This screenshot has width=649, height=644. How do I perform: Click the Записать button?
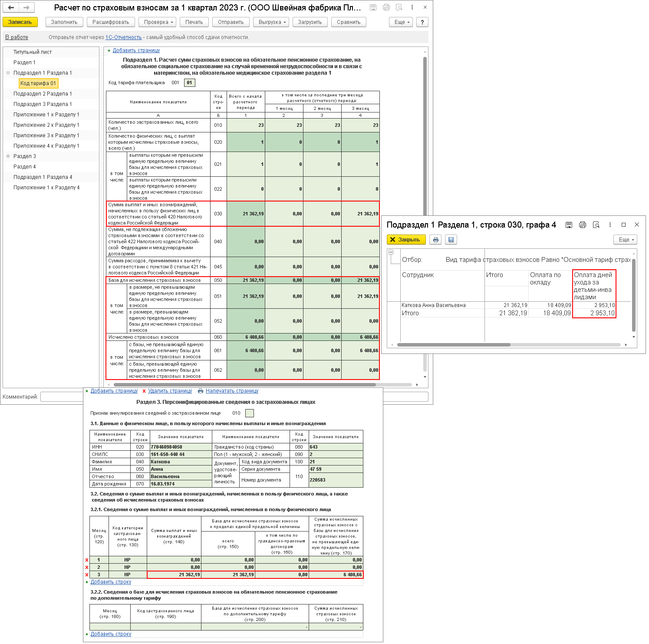pyautogui.click(x=20, y=22)
